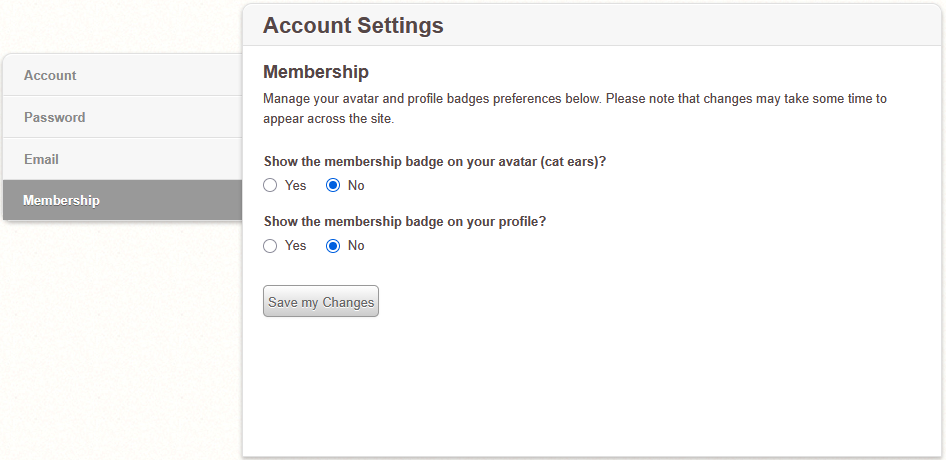Click the Account Settings page heading
Screen dimensions: 946x460
click(x=353, y=26)
